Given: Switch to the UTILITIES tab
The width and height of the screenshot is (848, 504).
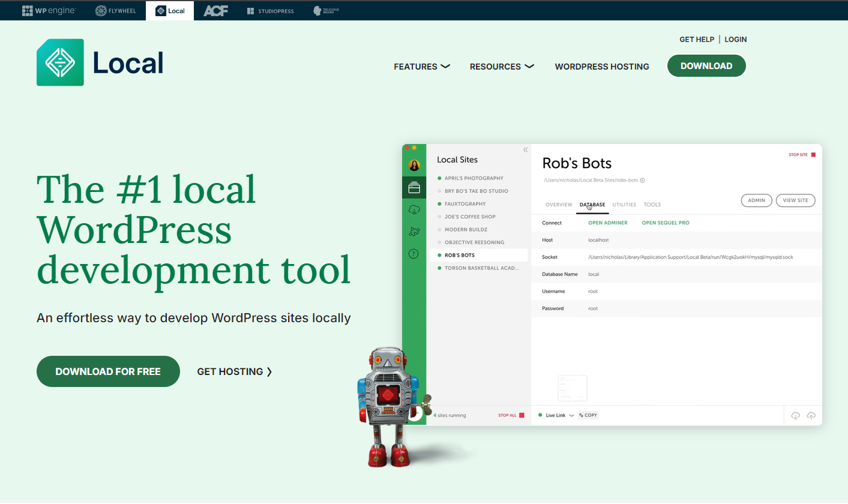Looking at the screenshot, I should 624,205.
